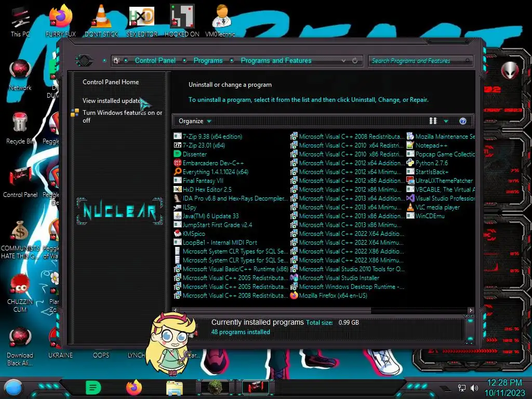Click the volume speaker tray icon

(x=474, y=388)
